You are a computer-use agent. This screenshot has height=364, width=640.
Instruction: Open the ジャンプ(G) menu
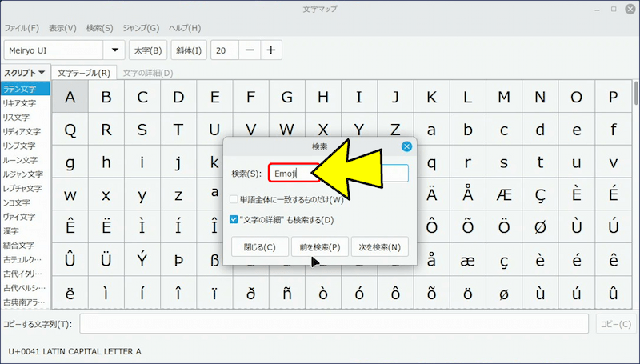tap(141, 28)
